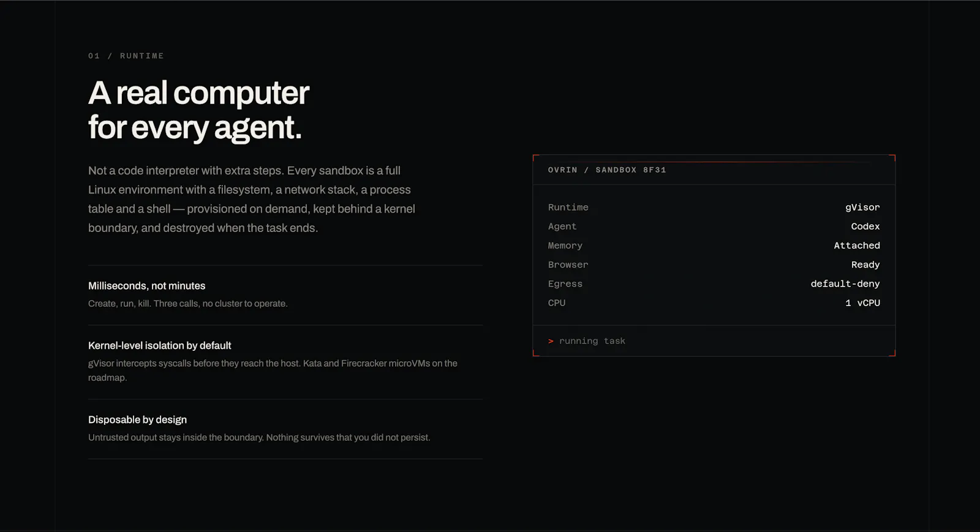The image size is (980, 532).
Task: Click the 'Disposable by design' heading
Action: pyautogui.click(x=137, y=419)
